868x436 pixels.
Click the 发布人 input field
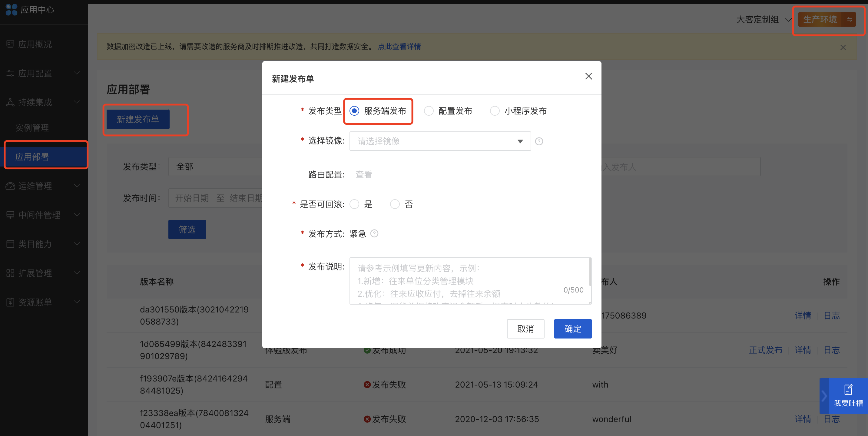pos(681,167)
